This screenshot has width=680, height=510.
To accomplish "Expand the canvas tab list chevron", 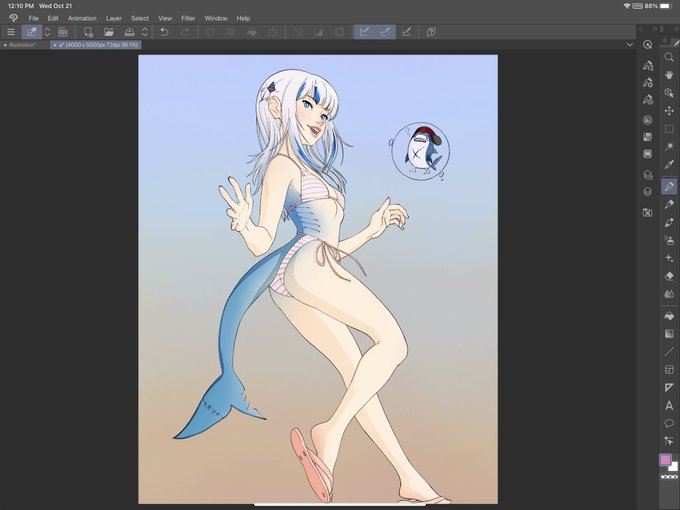I will (x=630, y=45).
